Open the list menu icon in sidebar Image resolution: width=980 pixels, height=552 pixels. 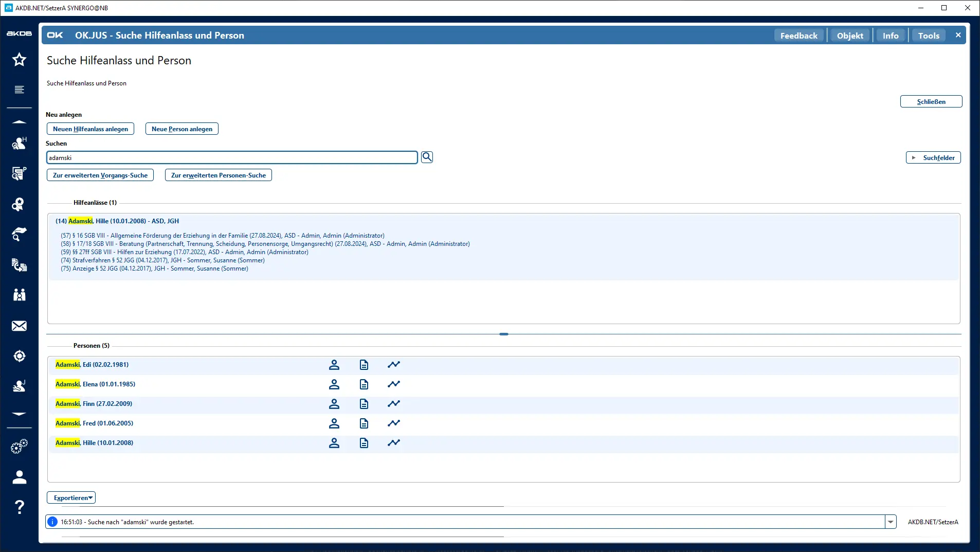20,90
